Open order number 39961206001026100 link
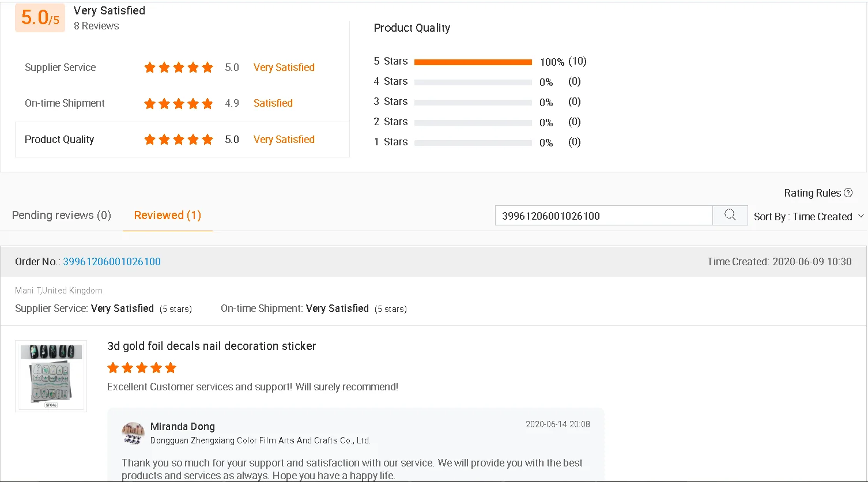This screenshot has width=868, height=482. pos(112,262)
